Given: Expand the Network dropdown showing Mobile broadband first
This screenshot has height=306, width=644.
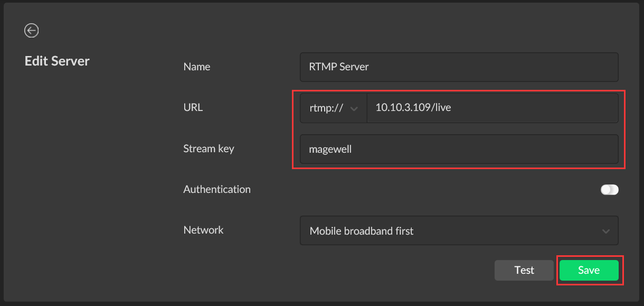Looking at the screenshot, I should (459, 231).
